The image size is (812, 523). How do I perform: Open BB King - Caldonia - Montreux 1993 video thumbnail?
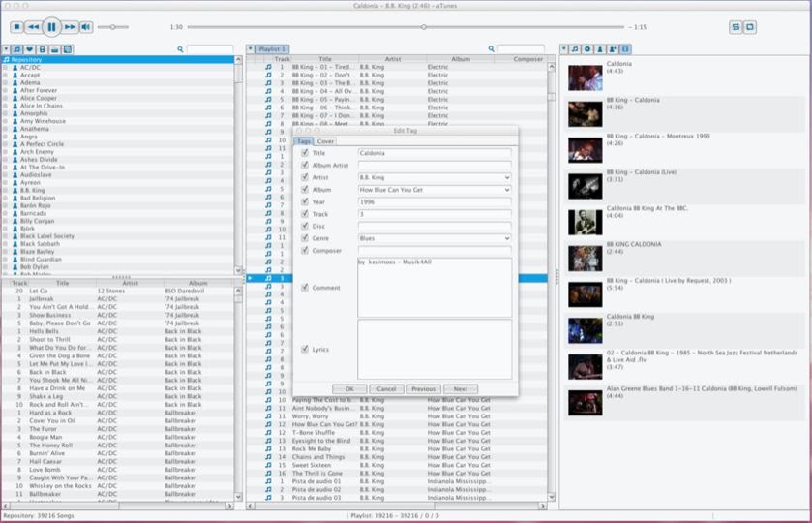(585, 150)
